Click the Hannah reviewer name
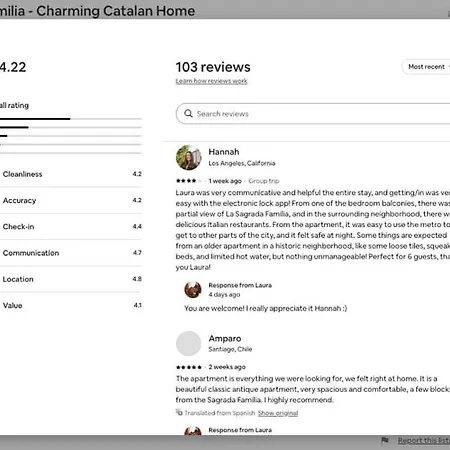450x450 pixels. click(224, 152)
